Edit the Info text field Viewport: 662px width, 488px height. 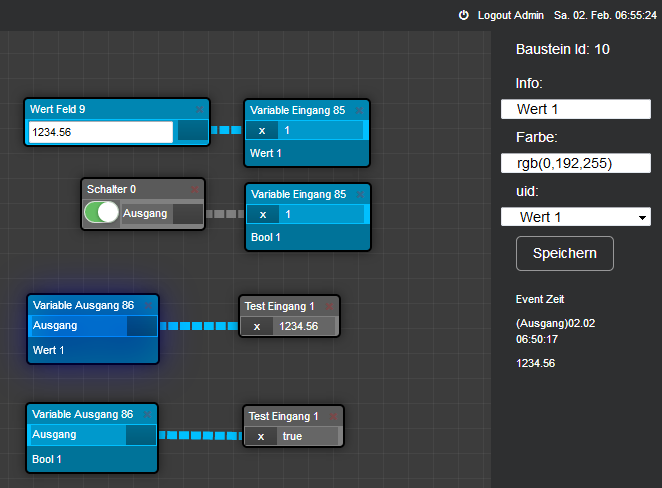coord(575,109)
